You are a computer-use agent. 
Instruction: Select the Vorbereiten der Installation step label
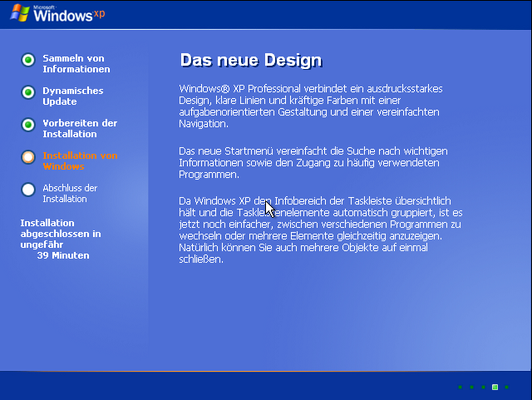(x=80, y=129)
